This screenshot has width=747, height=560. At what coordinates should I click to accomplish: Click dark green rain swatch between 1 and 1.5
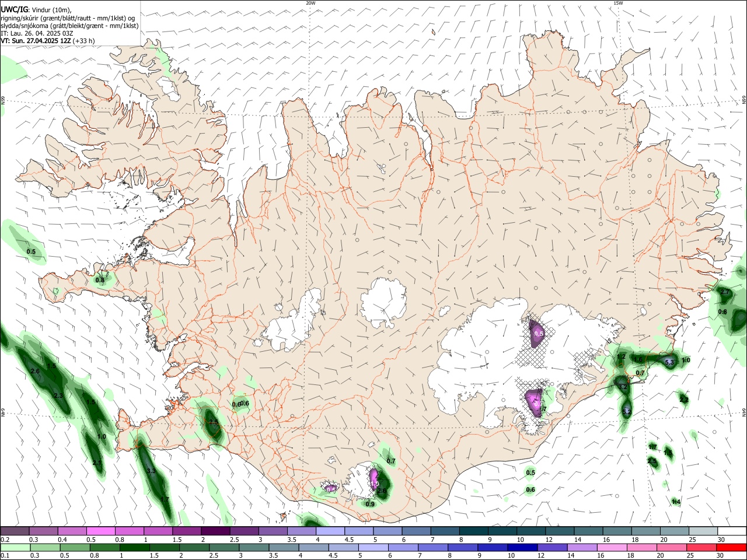134,547
